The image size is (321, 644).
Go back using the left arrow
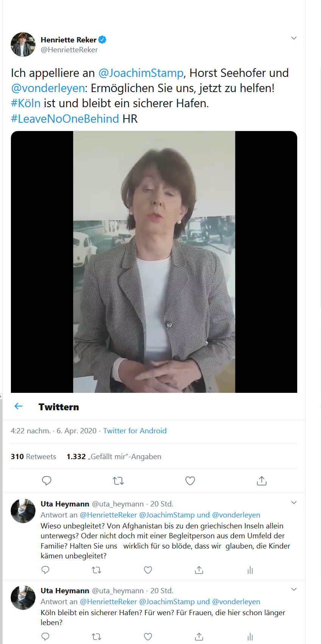pyautogui.click(x=19, y=406)
